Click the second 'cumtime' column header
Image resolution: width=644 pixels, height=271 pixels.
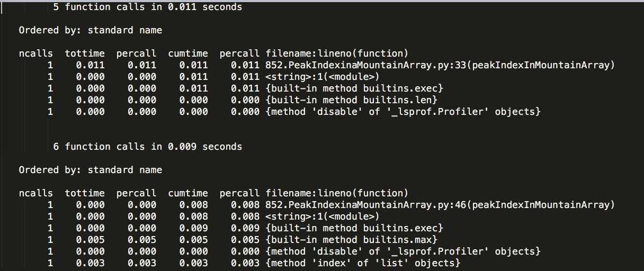(188, 193)
